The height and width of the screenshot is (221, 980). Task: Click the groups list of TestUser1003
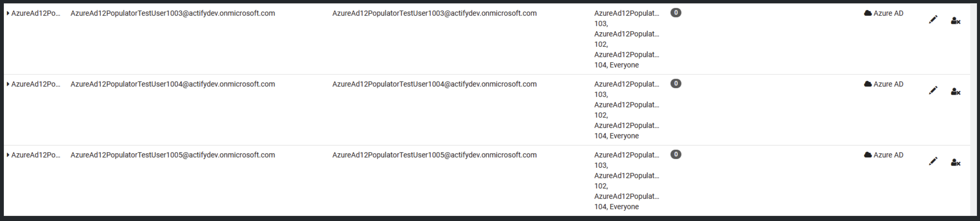point(626,39)
